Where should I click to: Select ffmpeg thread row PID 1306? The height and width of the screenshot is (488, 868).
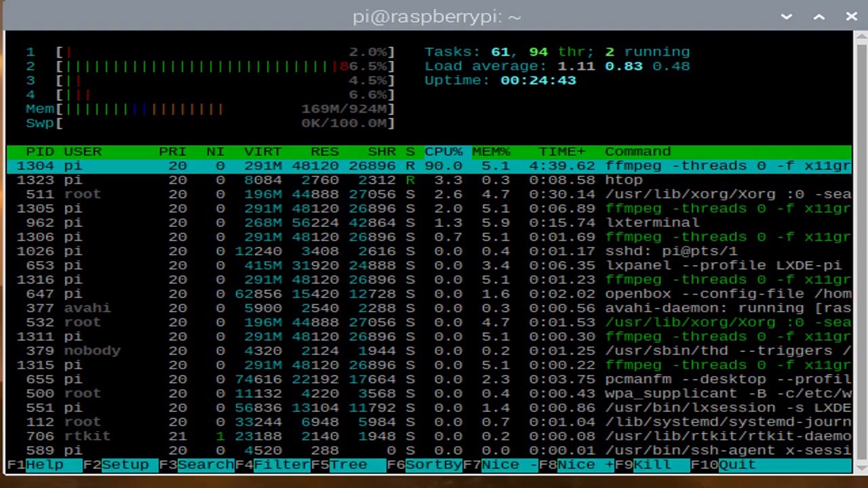click(429, 237)
